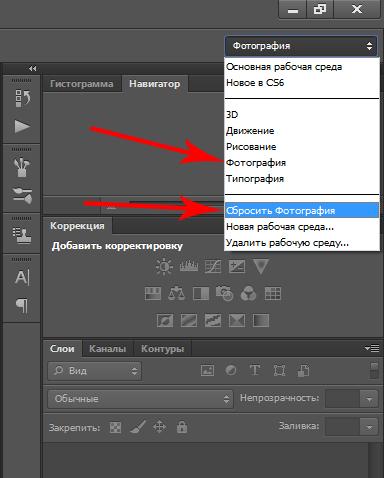Image resolution: width=384 pixels, height=478 pixels.
Task: Click the Непрозрачность value field
Action: (343, 399)
